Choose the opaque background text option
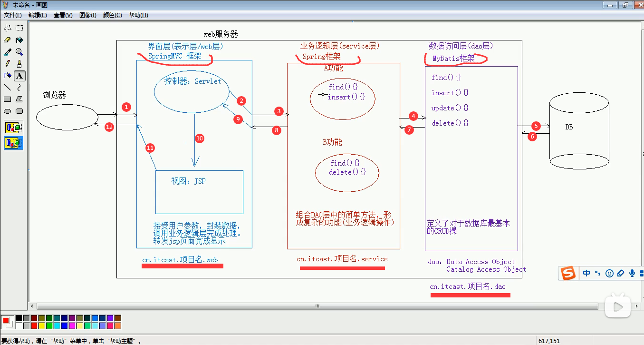Image resolution: width=644 pixels, height=345 pixels. (x=14, y=128)
